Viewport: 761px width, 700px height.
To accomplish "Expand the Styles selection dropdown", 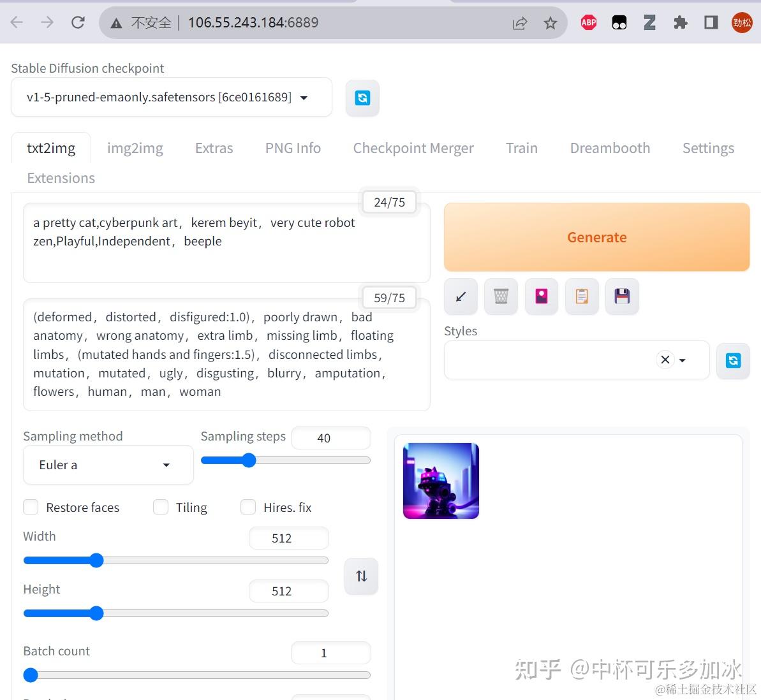I will pyautogui.click(x=683, y=360).
